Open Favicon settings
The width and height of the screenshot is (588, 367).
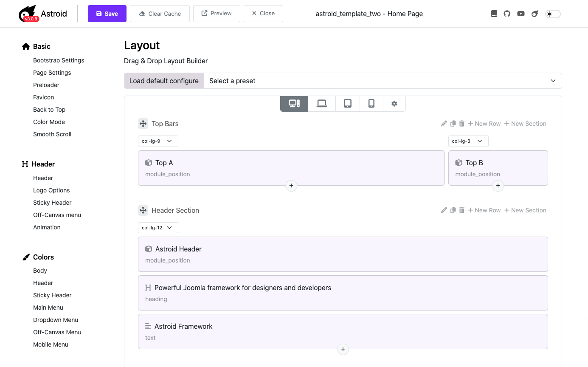pyautogui.click(x=44, y=97)
